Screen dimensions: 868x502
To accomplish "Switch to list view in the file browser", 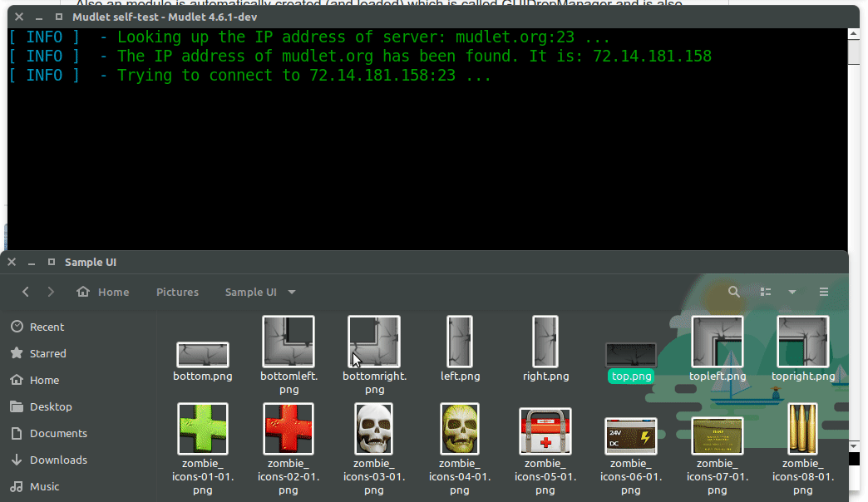I will (766, 292).
